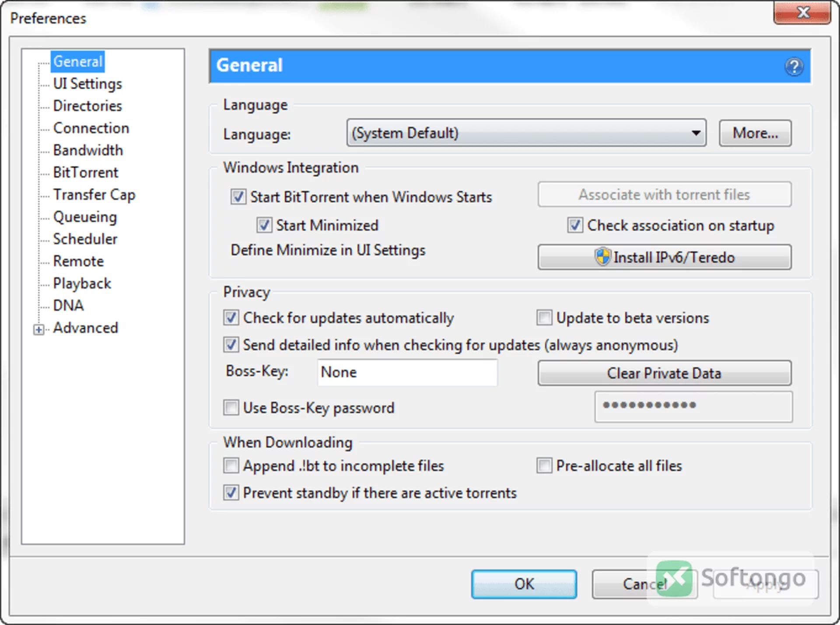The image size is (840, 625).
Task: Open Scheduler preferences
Action: coord(85,239)
